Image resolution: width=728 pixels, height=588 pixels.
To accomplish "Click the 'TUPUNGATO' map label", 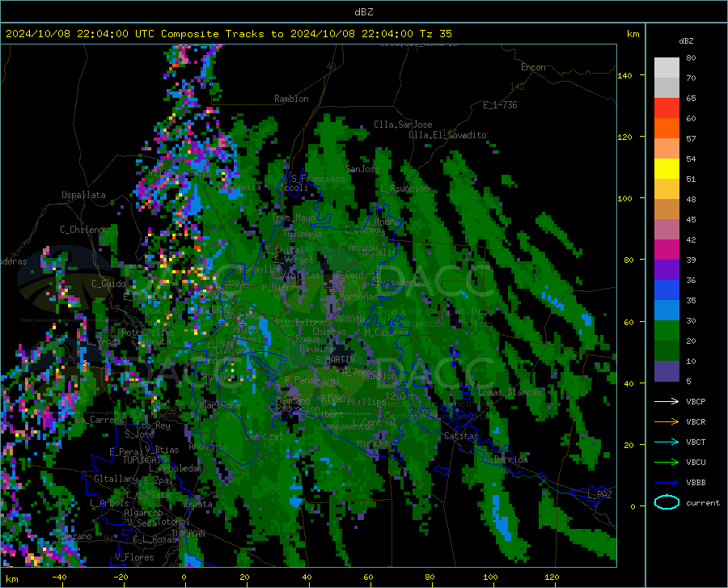I will [145, 460].
